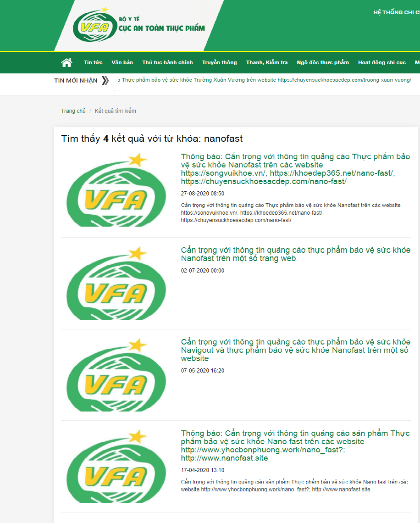This screenshot has height=523, width=420.
Task: Select Thủ tục hành chính menu item
Action: 167,62
